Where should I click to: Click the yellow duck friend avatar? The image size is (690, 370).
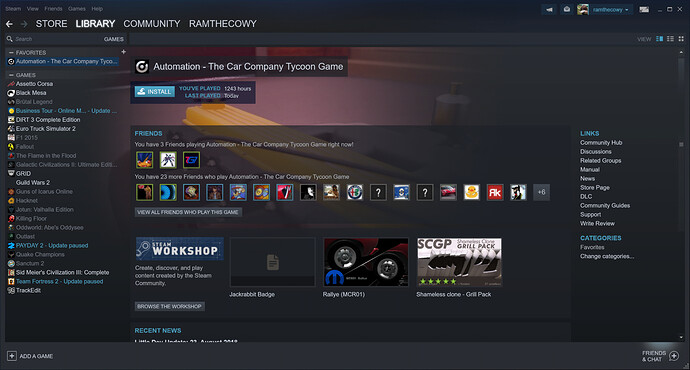(472, 192)
